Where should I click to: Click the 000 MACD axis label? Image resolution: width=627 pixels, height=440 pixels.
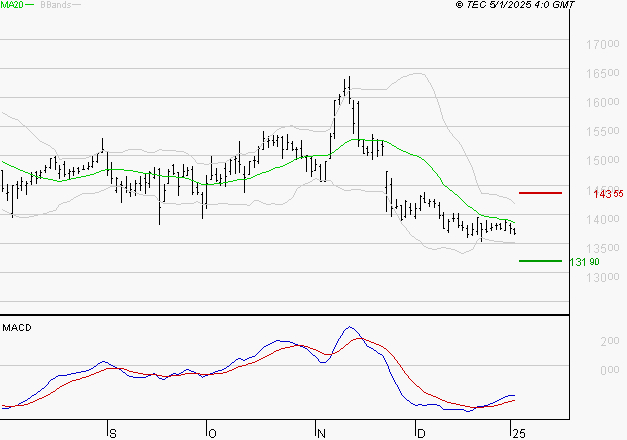pyautogui.click(x=610, y=370)
